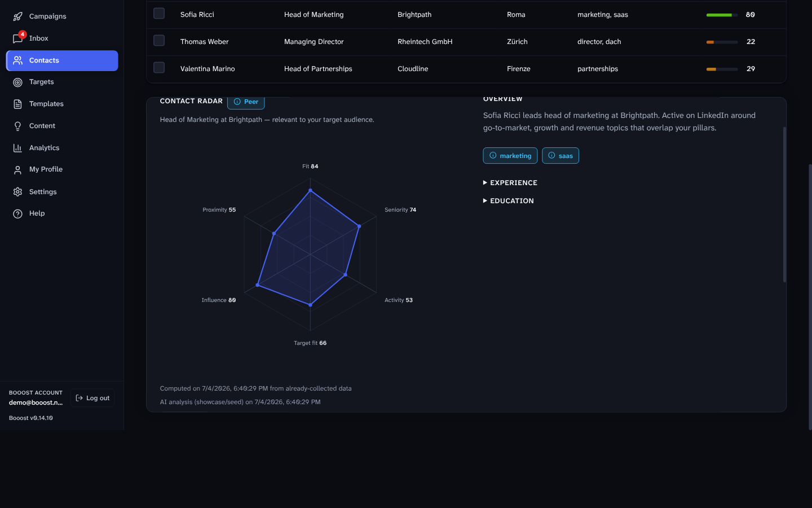Screen dimensions: 812x508
Task: Click the marketing tag chip
Action: pyautogui.click(x=510, y=156)
